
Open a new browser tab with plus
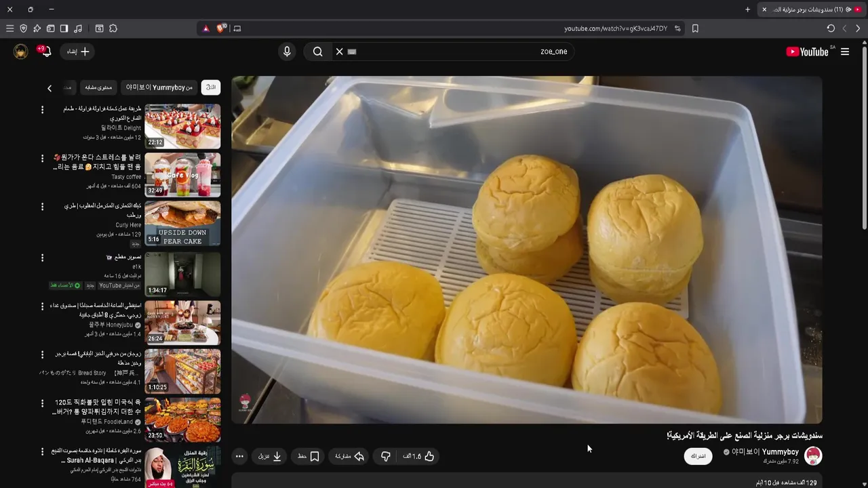(x=748, y=9)
